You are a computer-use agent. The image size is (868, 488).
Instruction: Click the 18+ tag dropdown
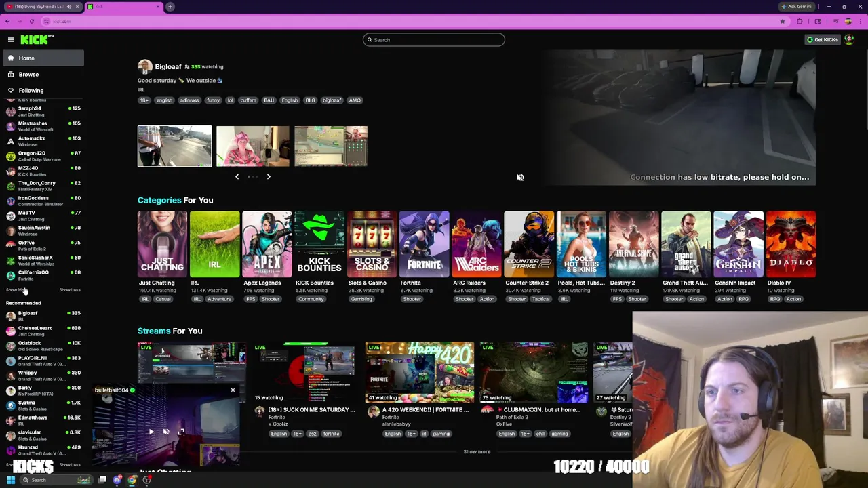click(x=144, y=100)
